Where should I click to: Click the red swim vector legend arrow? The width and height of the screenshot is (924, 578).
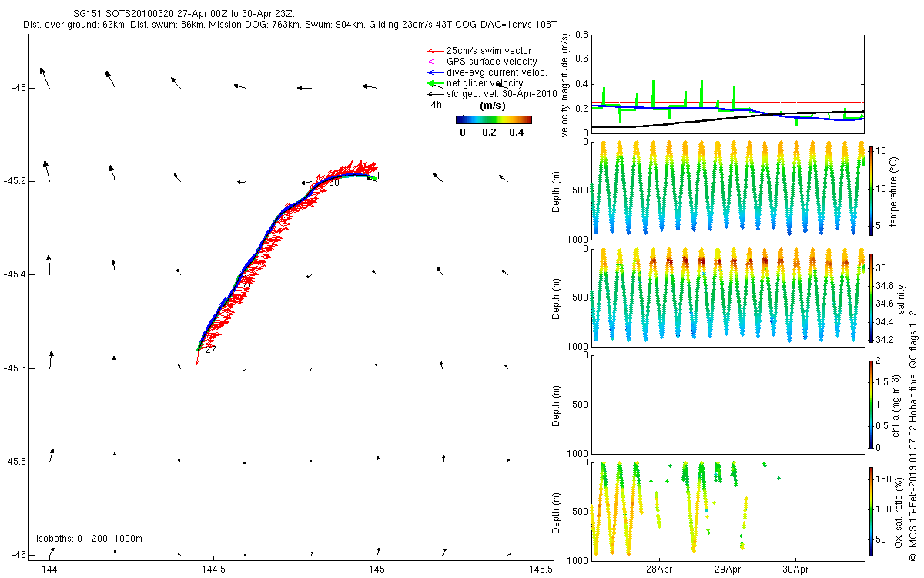[435, 51]
